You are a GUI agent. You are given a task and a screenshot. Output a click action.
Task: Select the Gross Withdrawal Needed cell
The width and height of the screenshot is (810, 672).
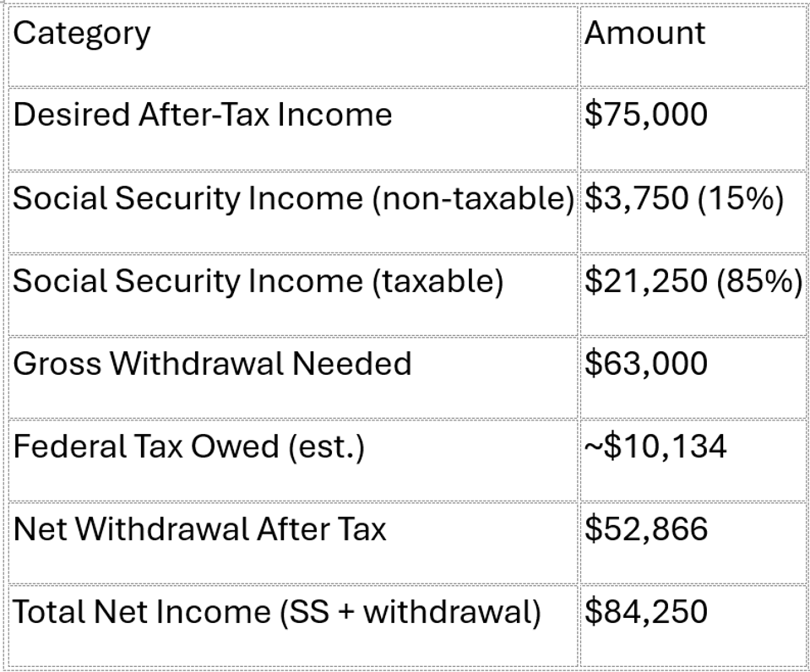pyautogui.click(x=212, y=364)
